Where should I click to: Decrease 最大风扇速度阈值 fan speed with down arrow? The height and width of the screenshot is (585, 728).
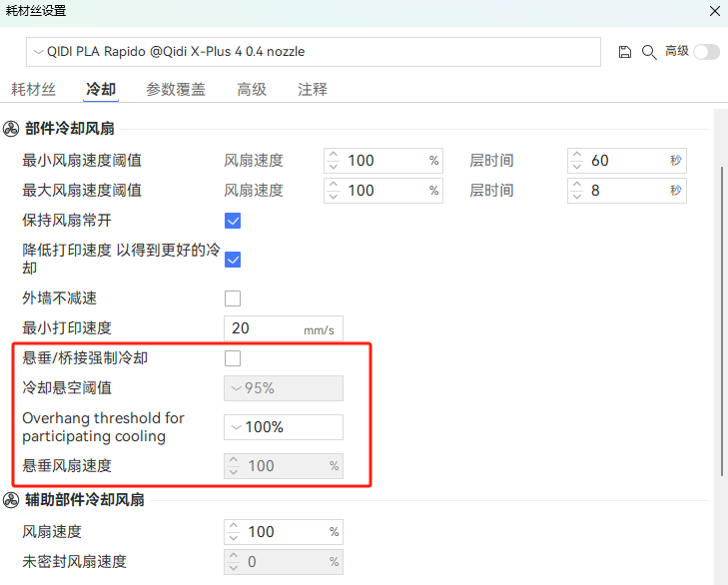(333, 196)
